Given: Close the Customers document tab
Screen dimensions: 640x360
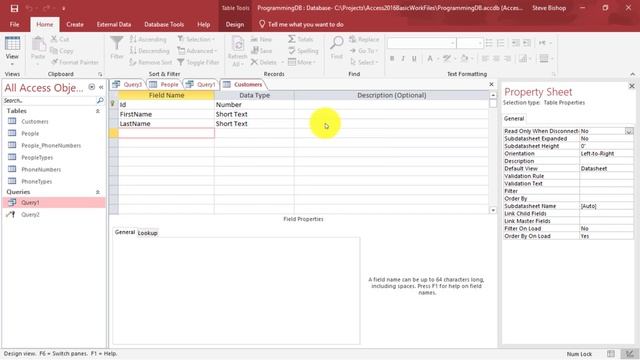Looking at the screenshot, I should click(491, 84).
